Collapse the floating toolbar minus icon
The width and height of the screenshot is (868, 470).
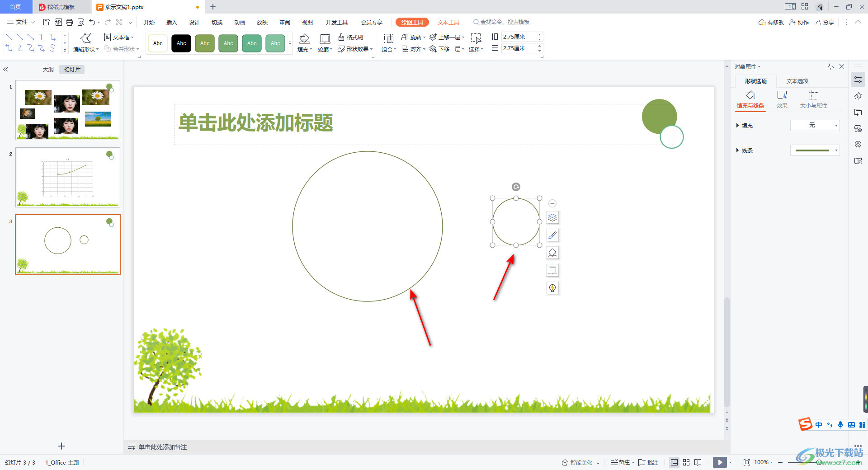tap(552, 203)
